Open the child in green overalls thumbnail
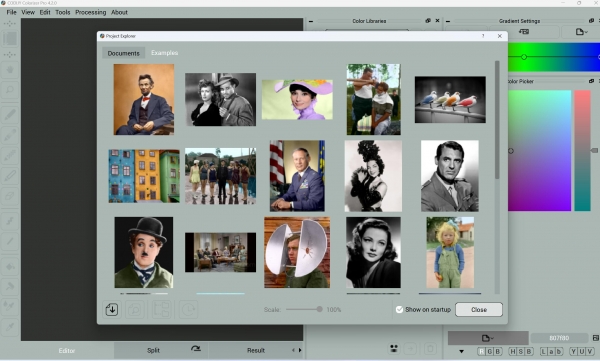Viewport: 600px width, 361px height. coord(450,253)
